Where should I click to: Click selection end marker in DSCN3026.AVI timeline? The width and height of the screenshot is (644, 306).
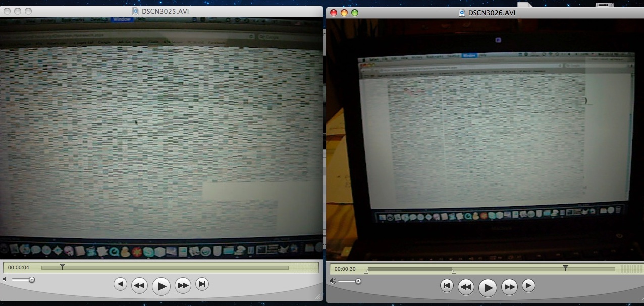(x=453, y=272)
